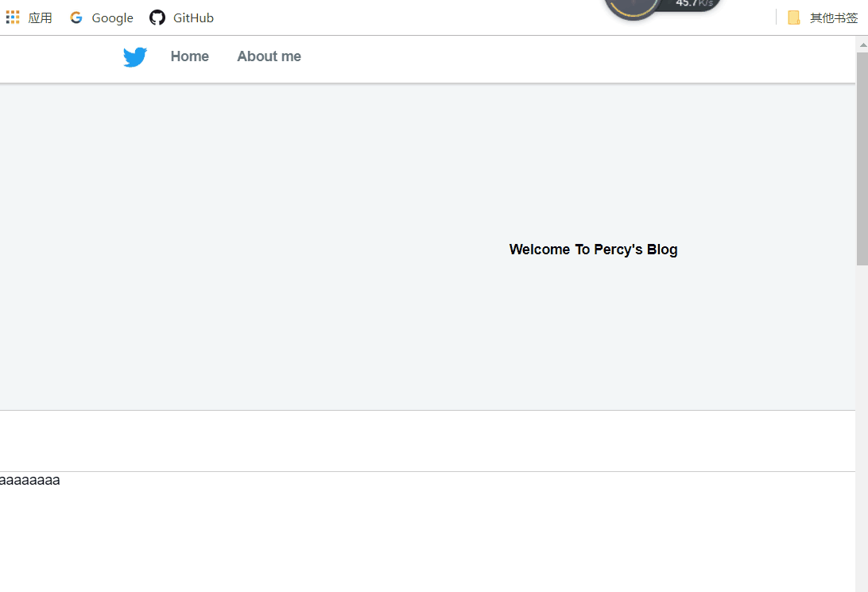Screen dimensions: 868x592
Task: Open the 其他书签 bookmarks label
Action: point(833,17)
